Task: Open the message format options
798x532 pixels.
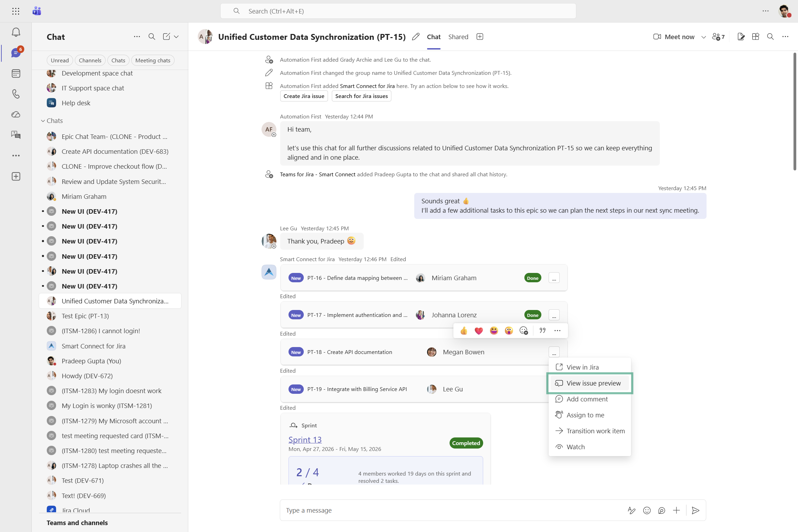Action: click(631, 510)
